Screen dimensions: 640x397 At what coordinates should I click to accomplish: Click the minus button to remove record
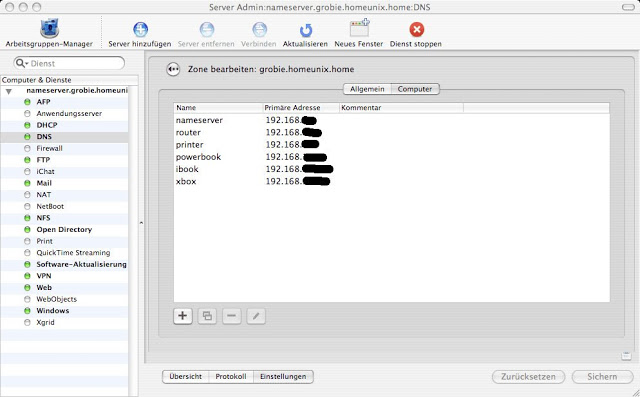click(231, 316)
